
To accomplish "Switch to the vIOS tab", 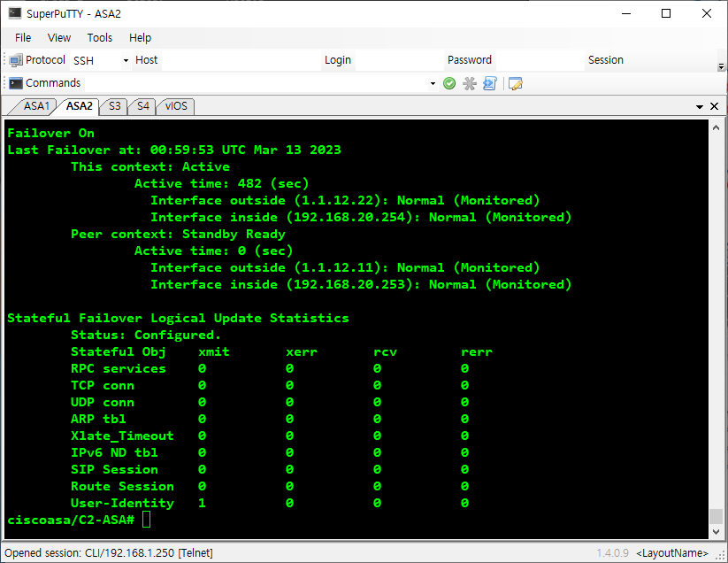I will [176, 106].
